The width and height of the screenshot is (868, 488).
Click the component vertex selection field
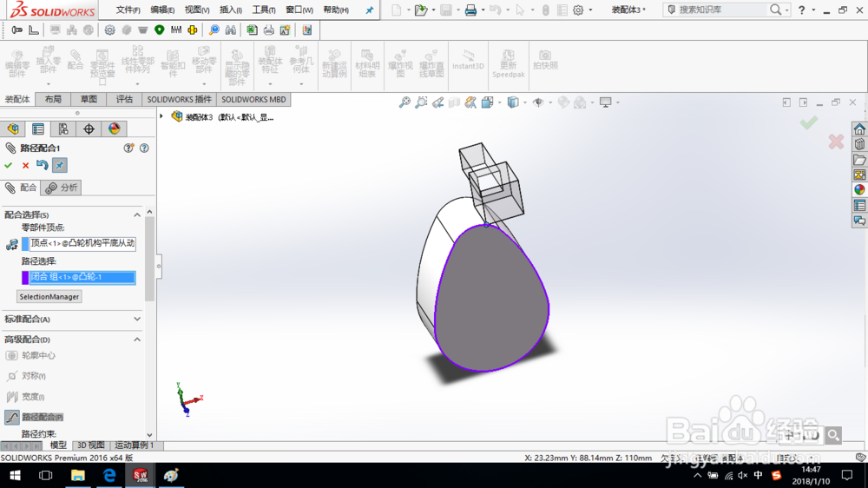point(82,243)
